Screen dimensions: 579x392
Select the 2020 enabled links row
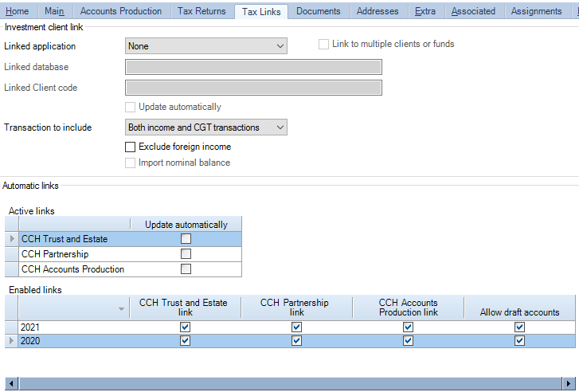[x=290, y=341]
